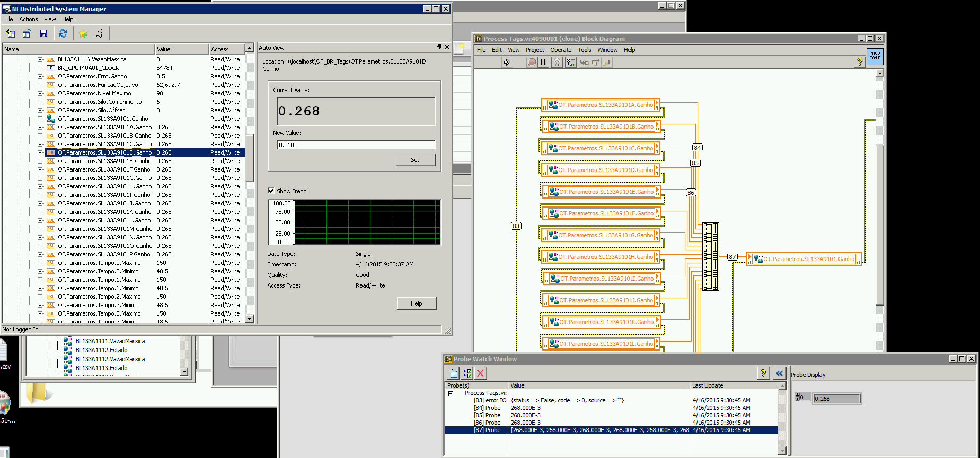Image resolution: width=980 pixels, height=458 pixels.
Task: Click probe marker 83 on the diagram
Action: tap(516, 226)
